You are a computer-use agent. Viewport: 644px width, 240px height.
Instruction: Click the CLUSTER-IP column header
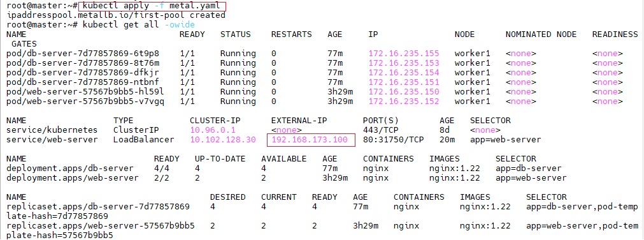coord(215,121)
